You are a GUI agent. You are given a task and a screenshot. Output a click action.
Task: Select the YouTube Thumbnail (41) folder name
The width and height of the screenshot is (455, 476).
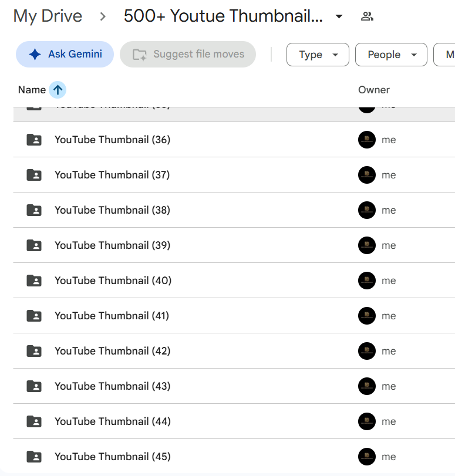point(112,316)
